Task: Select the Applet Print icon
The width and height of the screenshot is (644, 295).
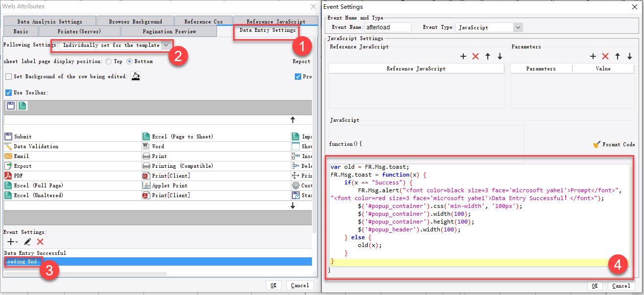Action: 146,185
